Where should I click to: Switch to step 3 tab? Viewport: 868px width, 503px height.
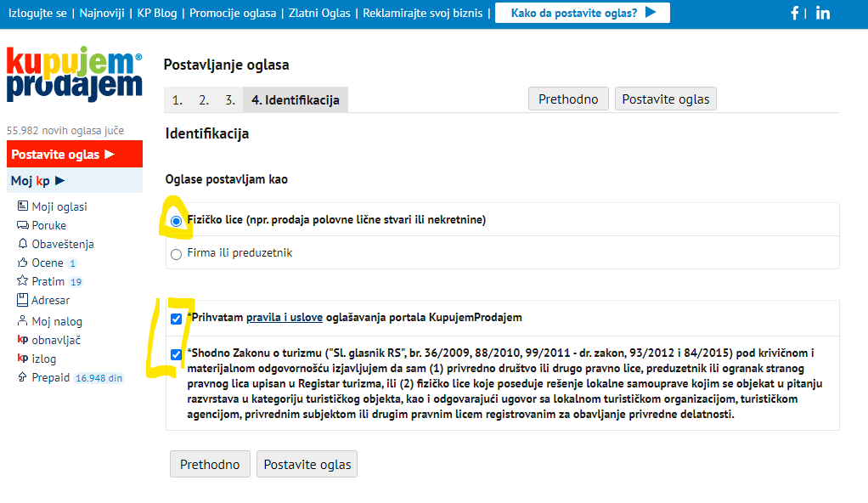point(230,100)
